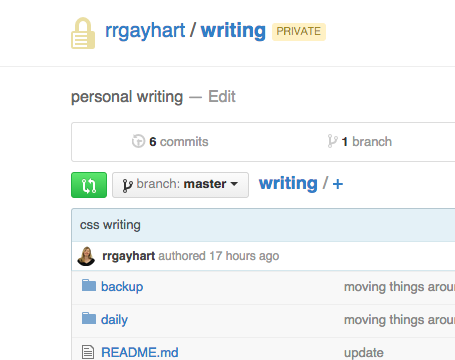Image resolution: width=455 pixels, height=360 pixels.
Task: Click the writing breadcrumb link
Action: tap(288, 183)
